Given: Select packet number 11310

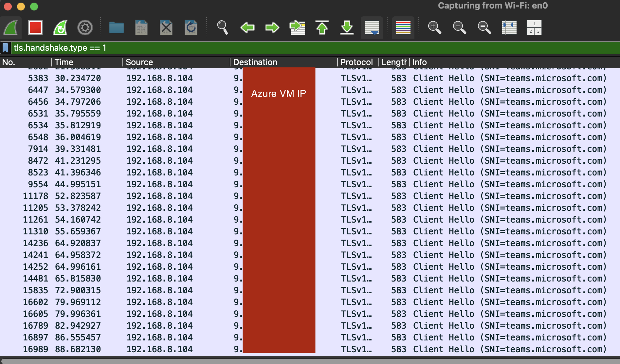Looking at the screenshot, I should tap(310, 231).
